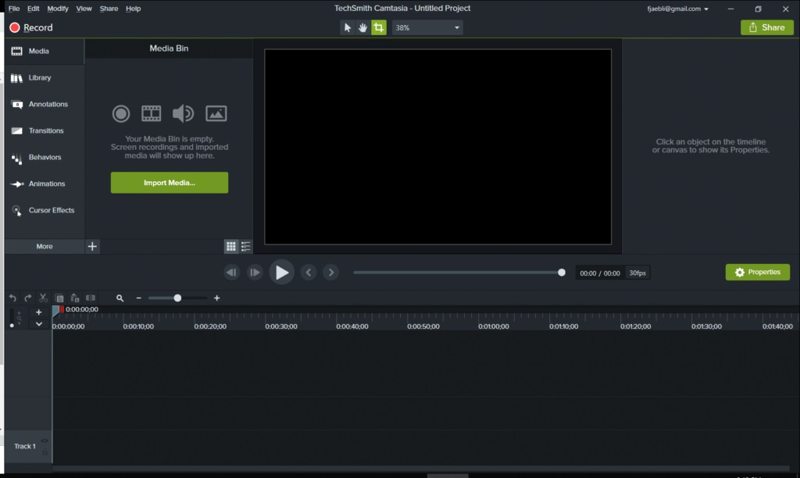
Task: Click the green Share button
Action: (x=767, y=28)
